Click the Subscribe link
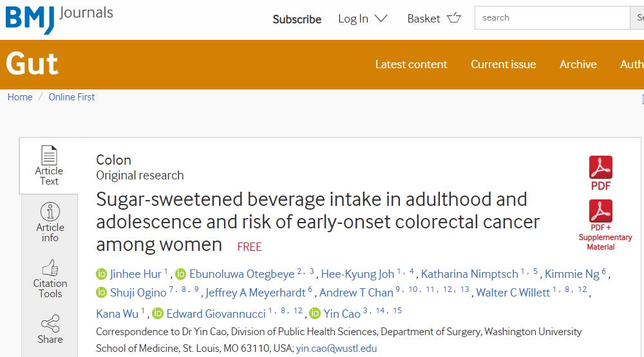Image resolution: width=644 pixels, height=357 pixels. pos(297,19)
